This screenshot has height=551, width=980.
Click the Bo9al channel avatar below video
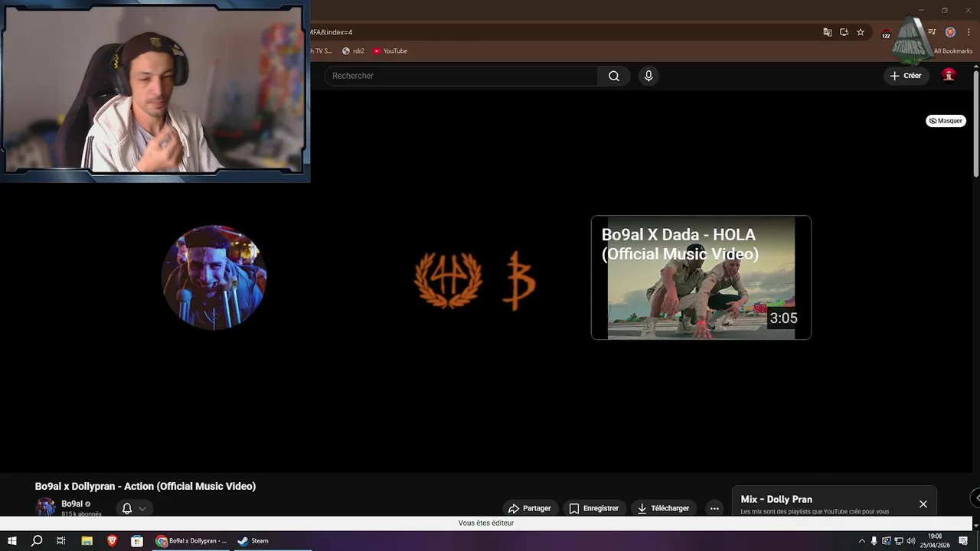tap(46, 507)
